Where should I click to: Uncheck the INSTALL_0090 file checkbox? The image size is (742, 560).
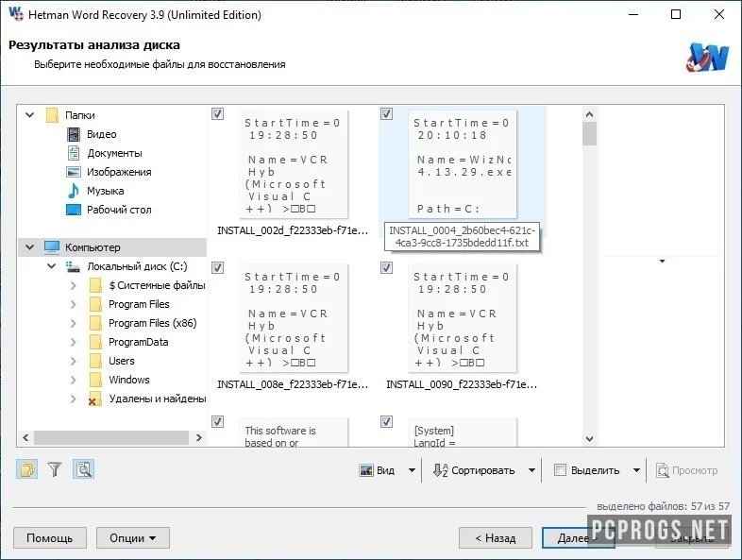[x=387, y=268]
